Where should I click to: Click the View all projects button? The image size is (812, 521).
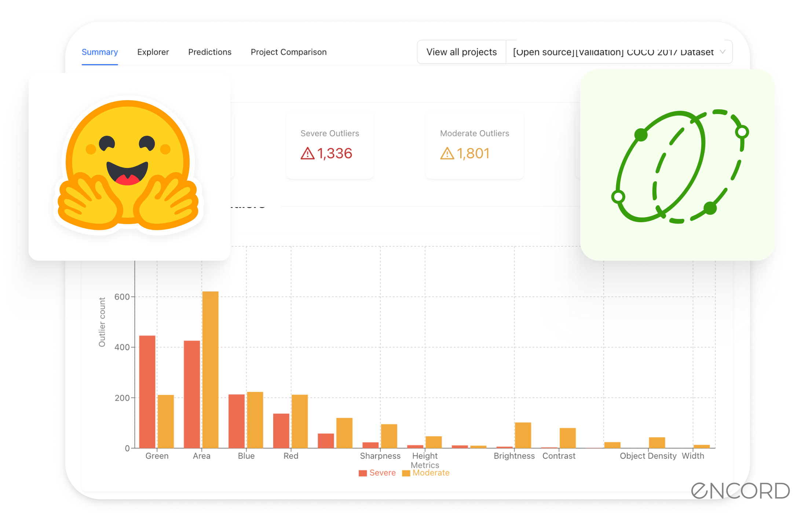pos(461,52)
